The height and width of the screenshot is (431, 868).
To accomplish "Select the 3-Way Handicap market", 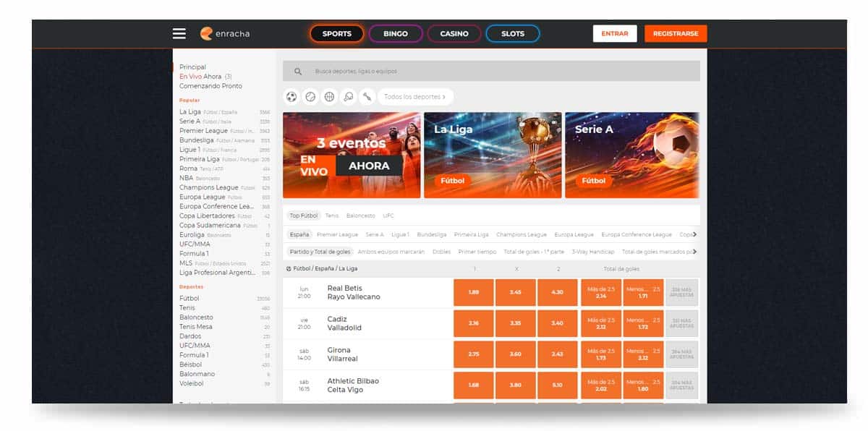I will pos(593,252).
